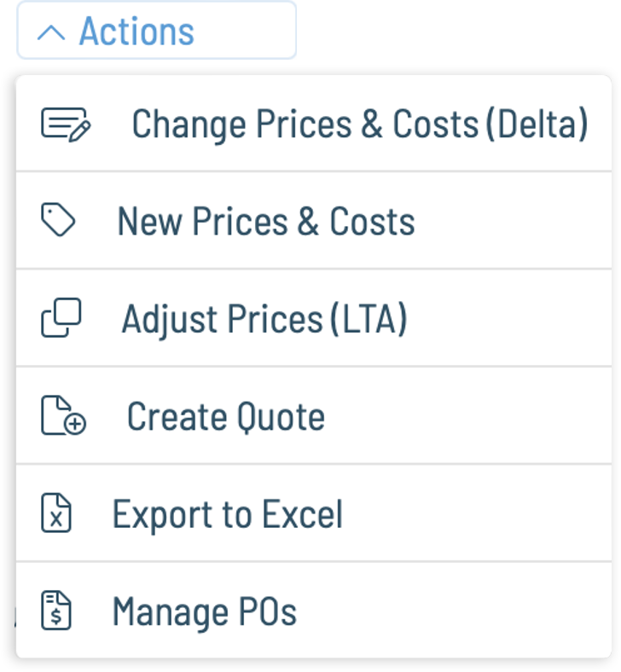Open Manage POs from the Actions menu
The height and width of the screenshot is (672, 621).
[314, 611]
